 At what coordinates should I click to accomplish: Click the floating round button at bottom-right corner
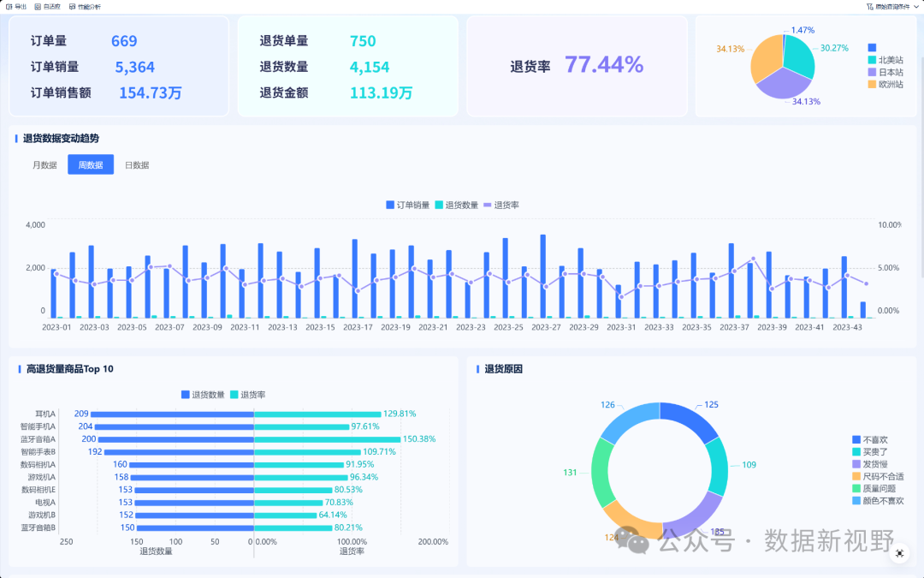[899, 553]
